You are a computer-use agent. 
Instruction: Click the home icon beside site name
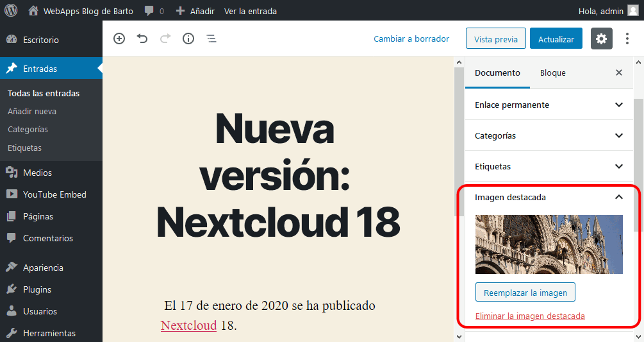click(33, 11)
